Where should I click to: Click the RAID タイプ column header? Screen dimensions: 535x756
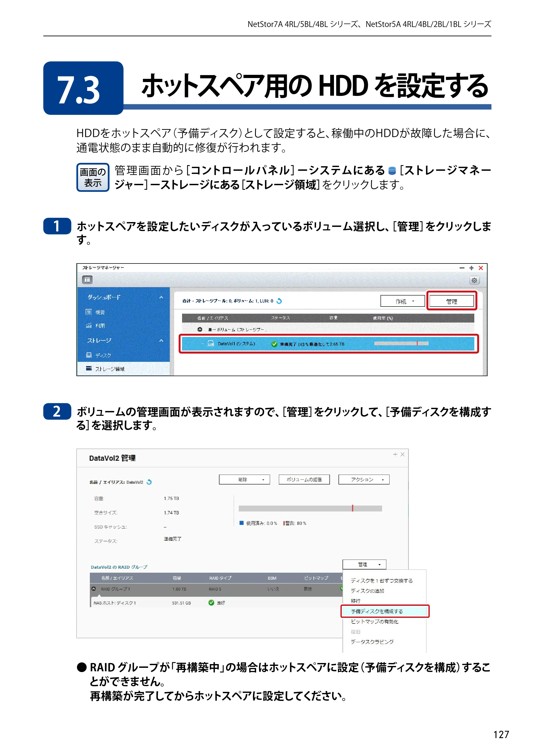tap(220, 578)
